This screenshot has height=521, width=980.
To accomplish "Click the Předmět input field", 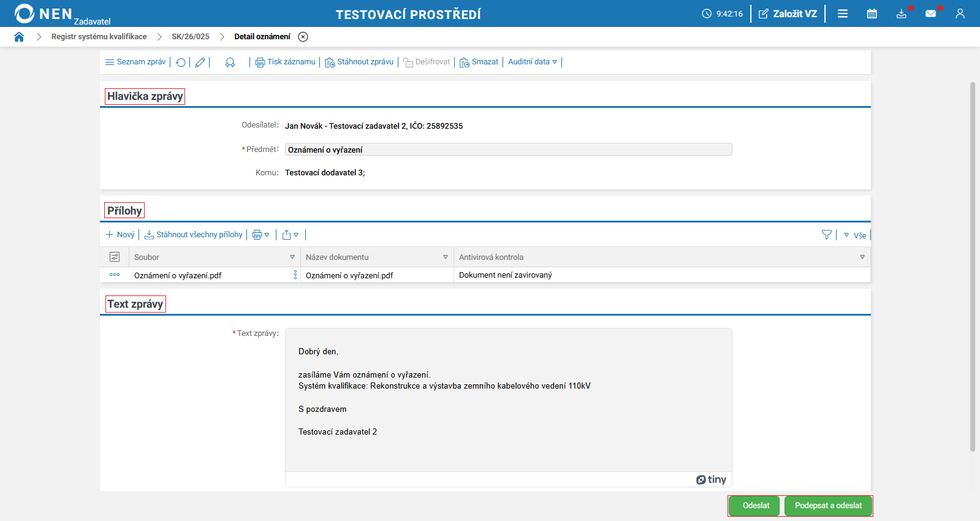I will (x=508, y=150).
